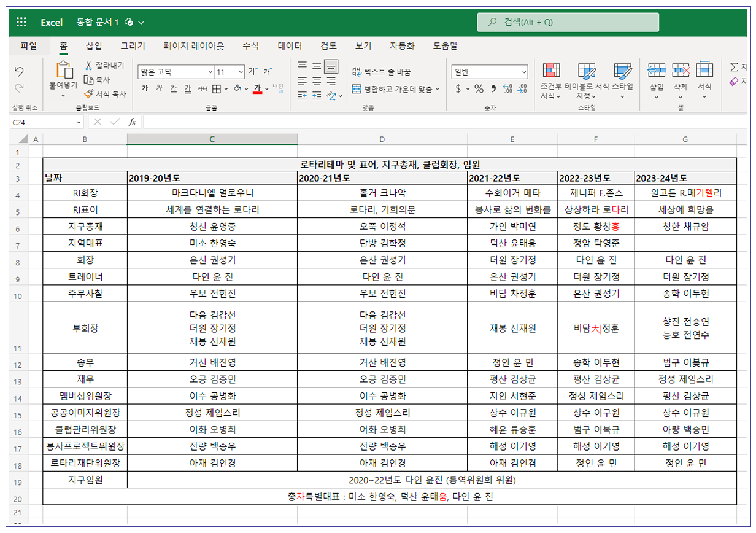Align text to top of cell
Screen dimensions: 756x533
(302, 66)
